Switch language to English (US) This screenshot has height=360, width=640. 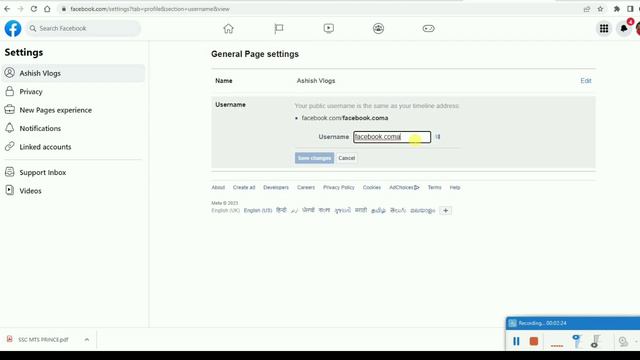coord(258,211)
